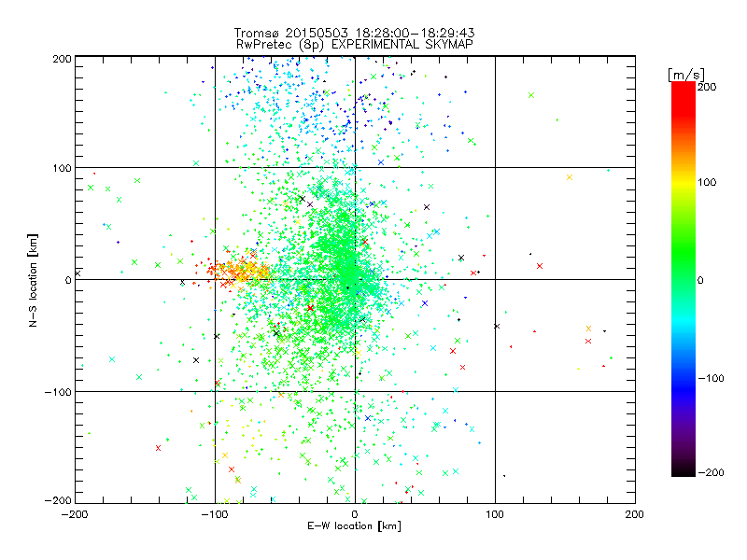Click the title line 'Tromsø 20150503 18:28:00-18:29:43'

tap(355, 33)
